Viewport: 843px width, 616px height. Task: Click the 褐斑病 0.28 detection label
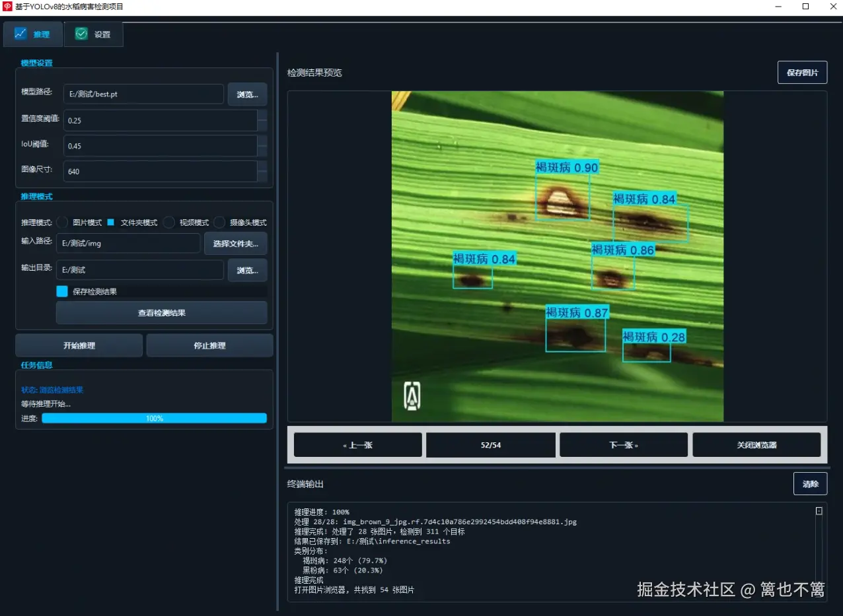654,337
